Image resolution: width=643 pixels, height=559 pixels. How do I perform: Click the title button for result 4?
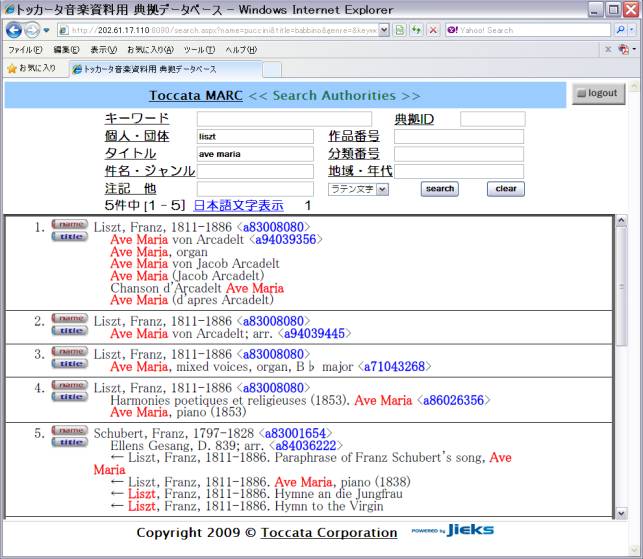tap(70, 397)
